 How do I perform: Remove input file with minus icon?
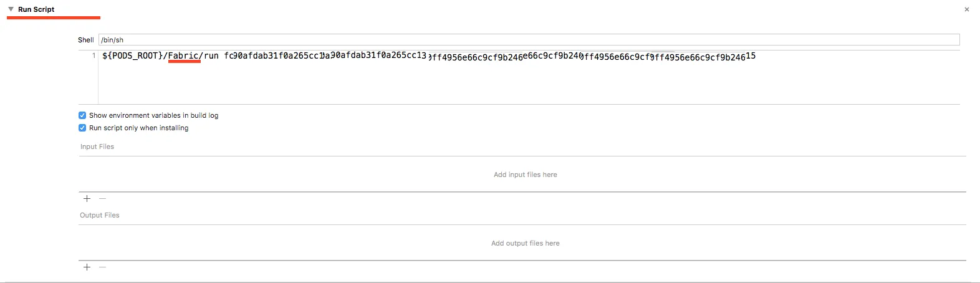(x=102, y=198)
